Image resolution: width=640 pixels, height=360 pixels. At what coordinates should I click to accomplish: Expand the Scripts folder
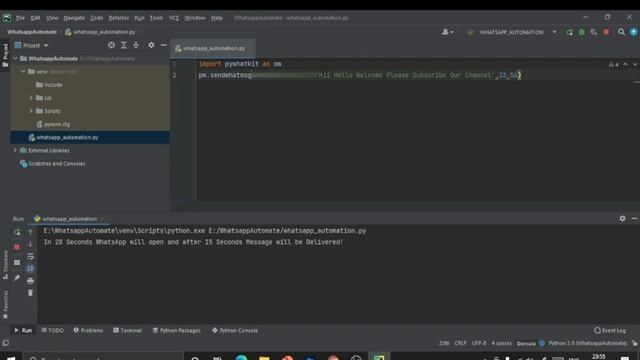(31, 111)
